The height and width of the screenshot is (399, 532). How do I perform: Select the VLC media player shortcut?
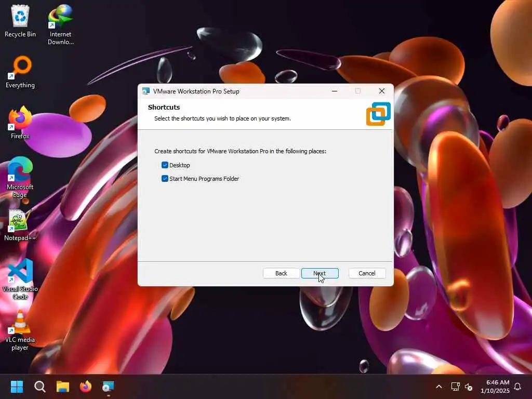[x=20, y=330]
